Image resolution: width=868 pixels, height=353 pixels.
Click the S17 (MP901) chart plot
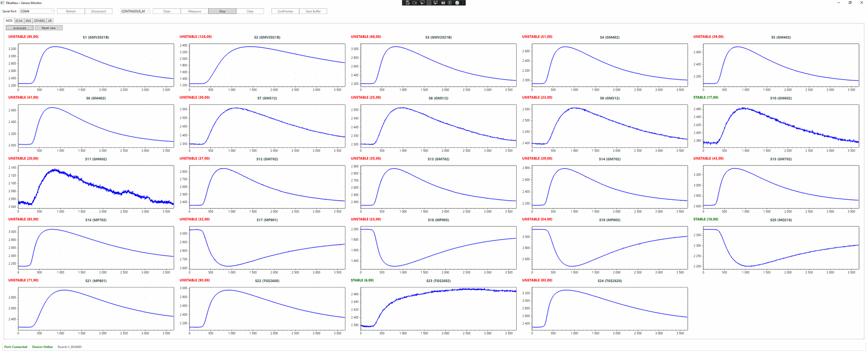coord(267,248)
